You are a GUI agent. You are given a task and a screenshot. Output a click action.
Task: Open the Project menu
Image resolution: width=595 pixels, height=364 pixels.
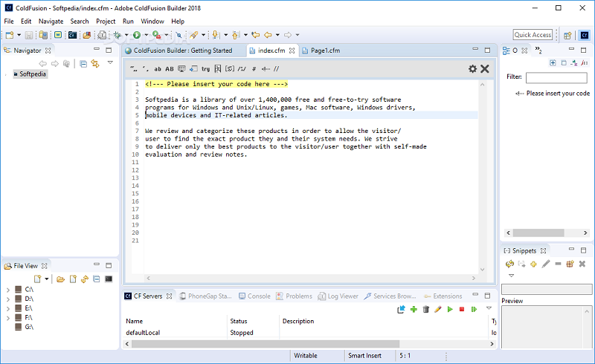tap(106, 22)
